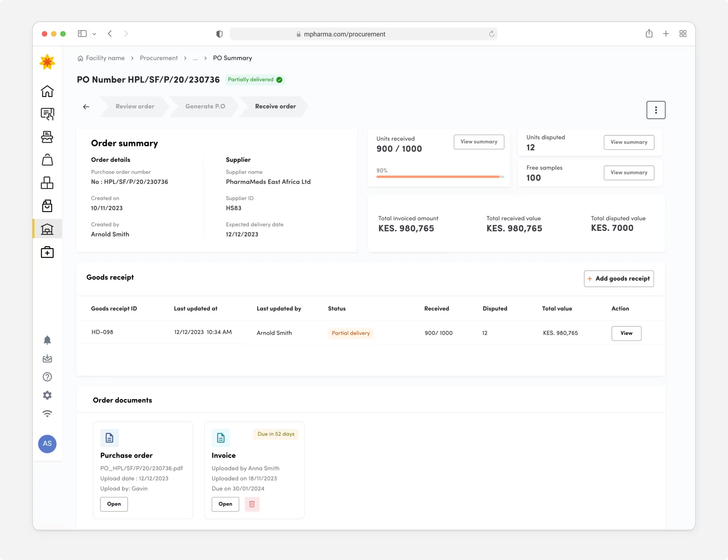
Task: Select the Review order step
Action: 135,106
